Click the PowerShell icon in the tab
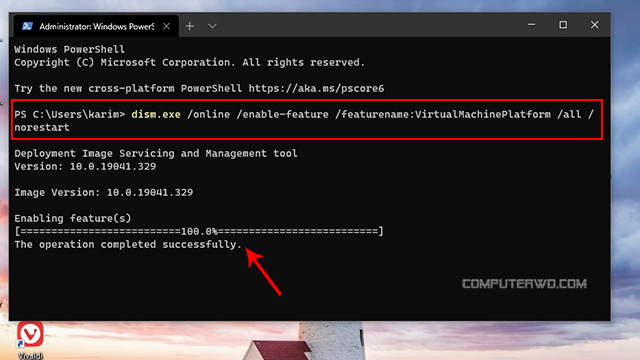The width and height of the screenshot is (640, 360). tap(27, 26)
